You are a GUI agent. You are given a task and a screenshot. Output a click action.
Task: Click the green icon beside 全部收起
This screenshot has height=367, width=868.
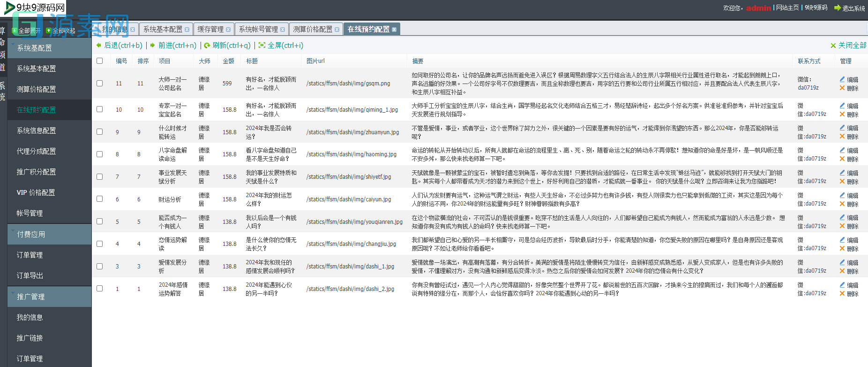(49, 31)
